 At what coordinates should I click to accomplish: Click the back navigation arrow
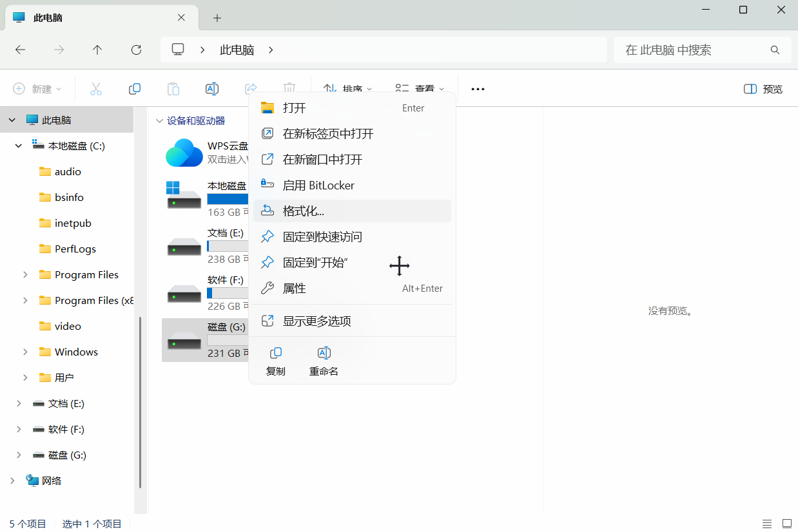point(21,50)
